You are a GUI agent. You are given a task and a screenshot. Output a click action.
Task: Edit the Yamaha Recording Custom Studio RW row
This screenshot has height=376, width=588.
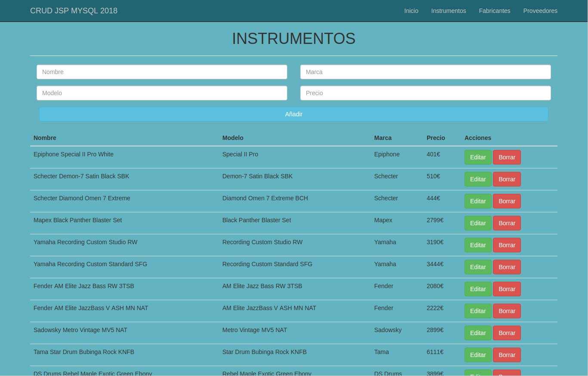[x=478, y=245]
